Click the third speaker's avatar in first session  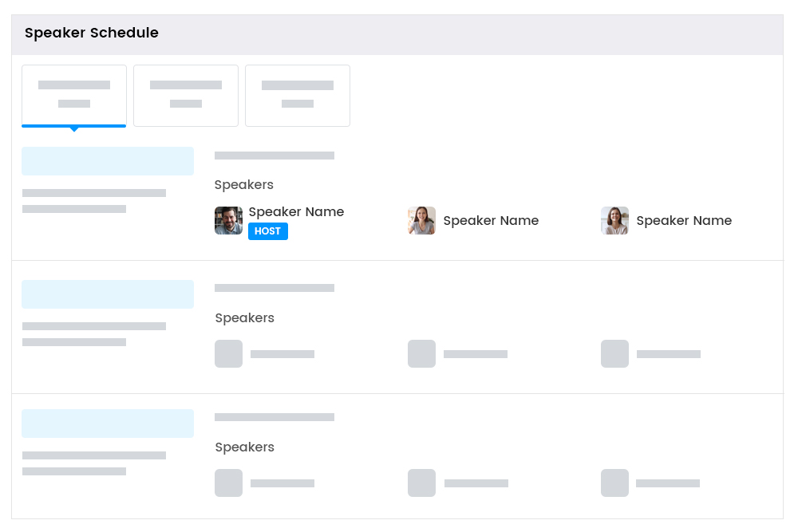(x=614, y=221)
